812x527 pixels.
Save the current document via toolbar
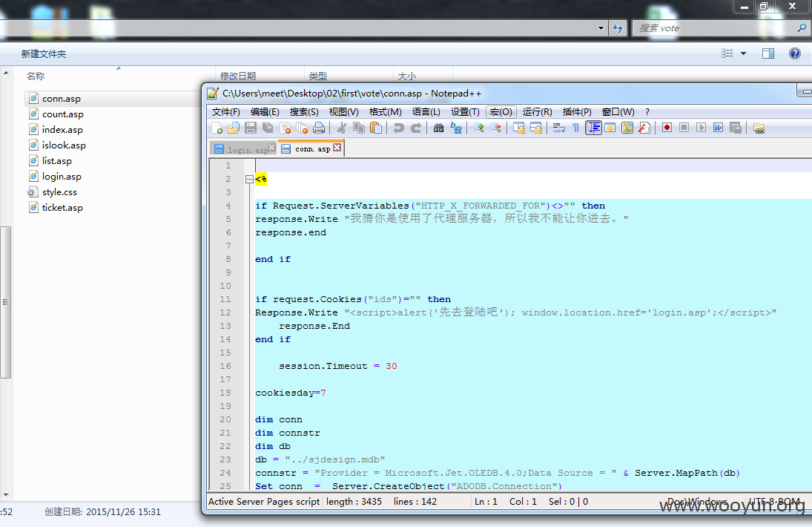(251, 128)
